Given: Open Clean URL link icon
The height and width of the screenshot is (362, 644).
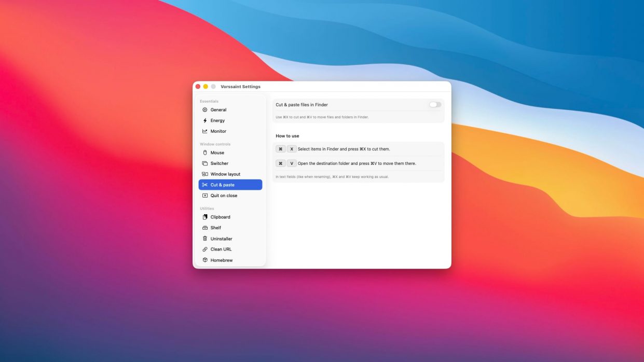Looking at the screenshot, I should [x=205, y=249].
